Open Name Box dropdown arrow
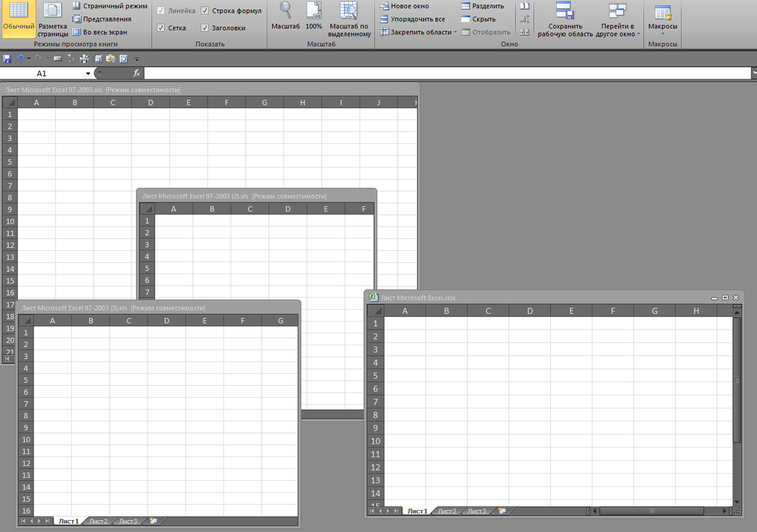 pyautogui.click(x=88, y=74)
